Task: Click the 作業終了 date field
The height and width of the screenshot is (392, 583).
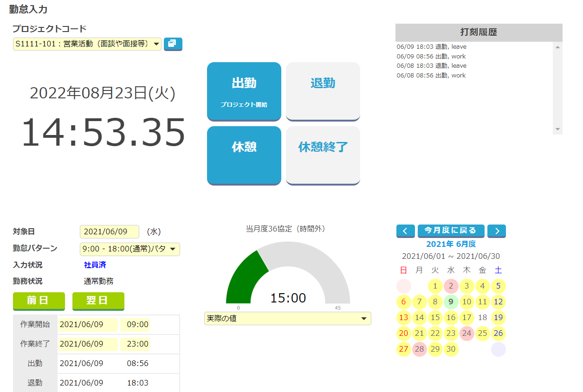Action: tap(88, 344)
